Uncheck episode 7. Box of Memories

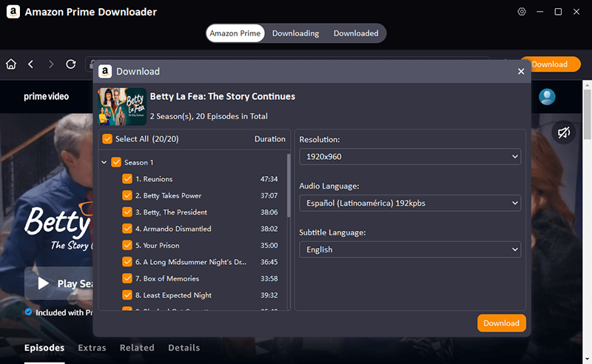tap(127, 279)
